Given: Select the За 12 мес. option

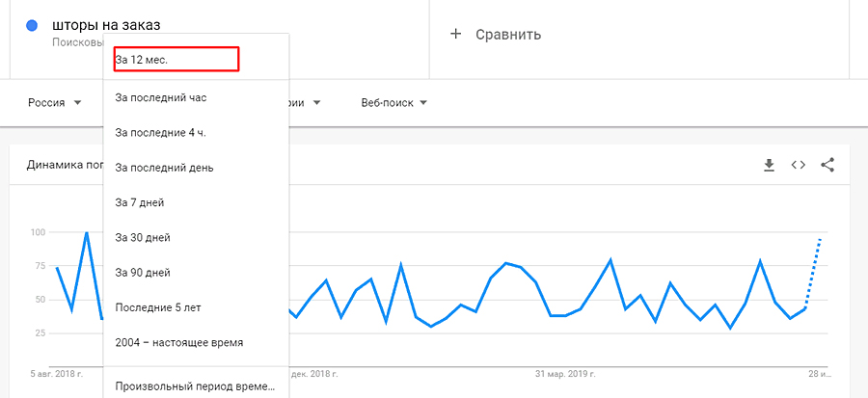Looking at the screenshot, I should tap(176, 59).
